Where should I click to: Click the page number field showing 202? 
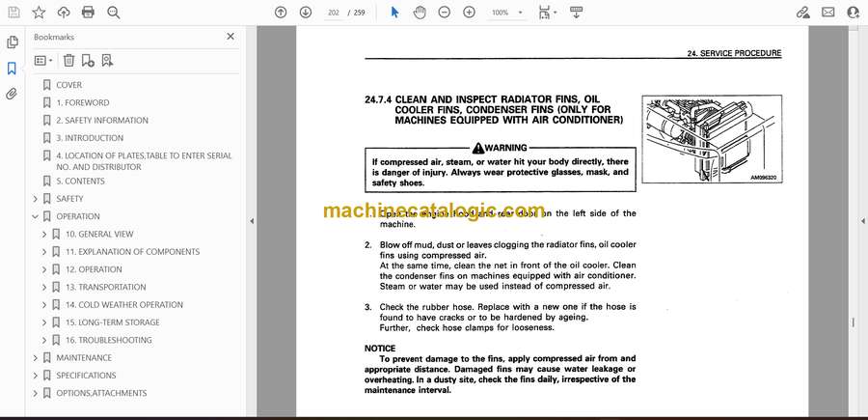(334, 13)
